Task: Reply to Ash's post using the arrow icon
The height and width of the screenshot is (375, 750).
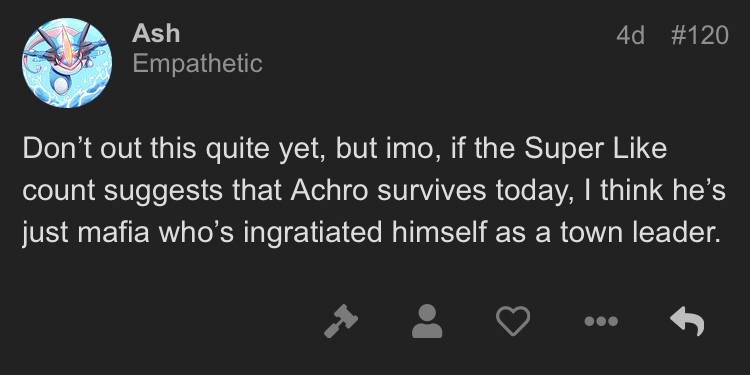Action: coord(687,321)
